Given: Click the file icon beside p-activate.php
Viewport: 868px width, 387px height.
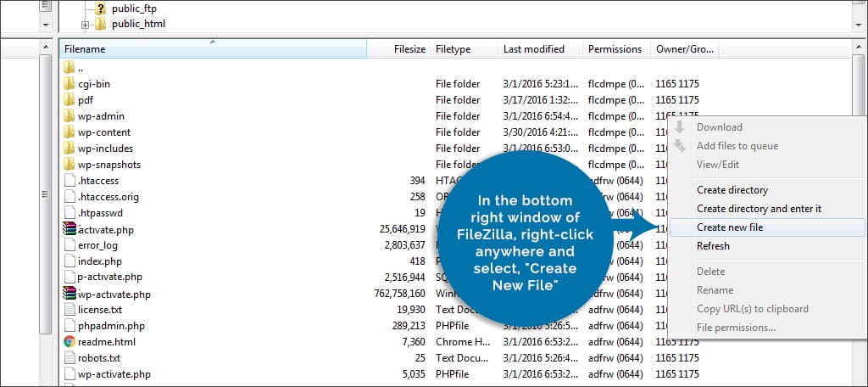Looking at the screenshot, I should tap(70, 277).
